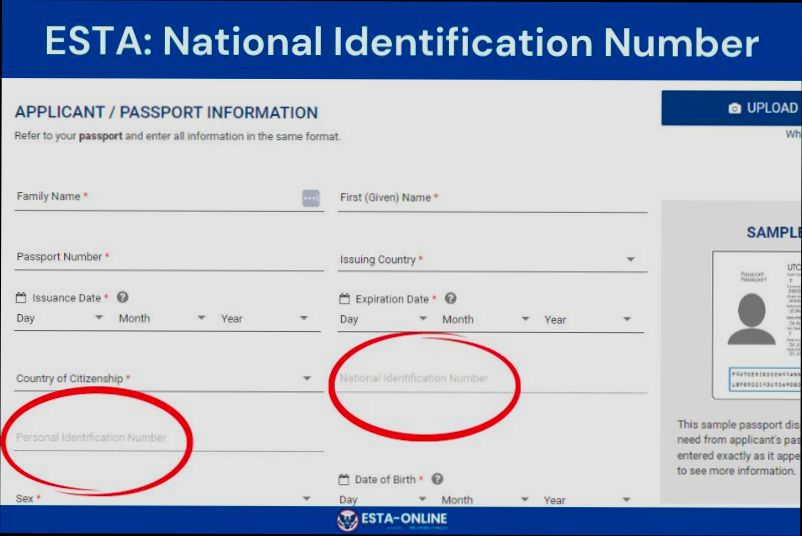Focus the First (Given) Name field
Screen dimensions: 802x536
point(492,198)
